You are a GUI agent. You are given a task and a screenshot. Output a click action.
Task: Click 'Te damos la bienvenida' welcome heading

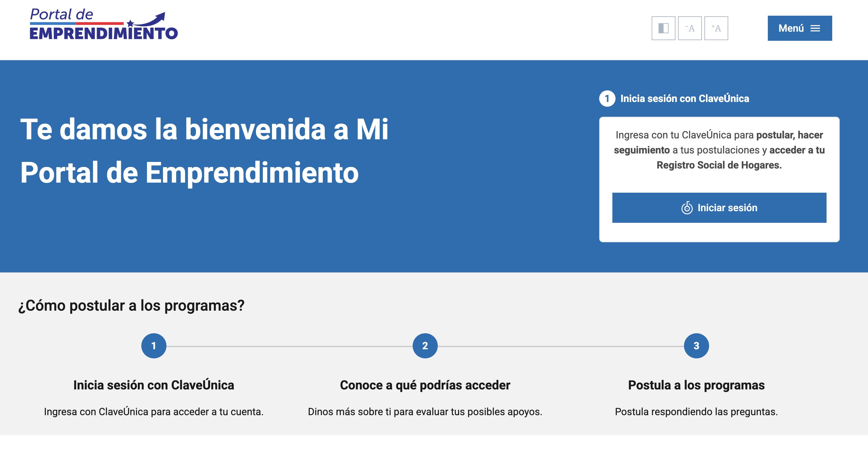[x=204, y=151]
